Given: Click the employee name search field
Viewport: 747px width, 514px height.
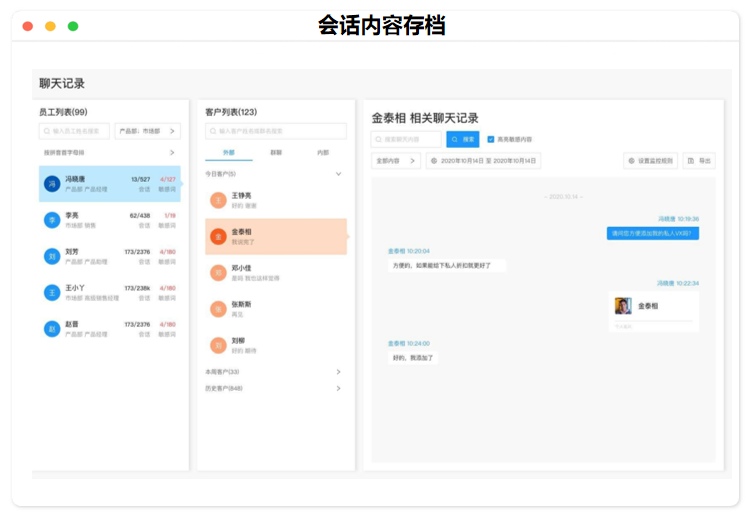Looking at the screenshot, I should (x=74, y=131).
